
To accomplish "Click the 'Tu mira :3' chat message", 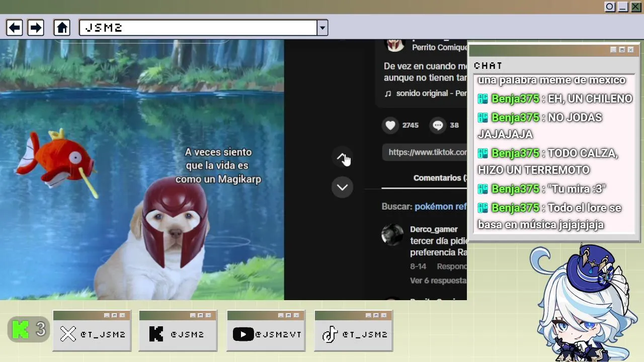I will [x=541, y=189].
